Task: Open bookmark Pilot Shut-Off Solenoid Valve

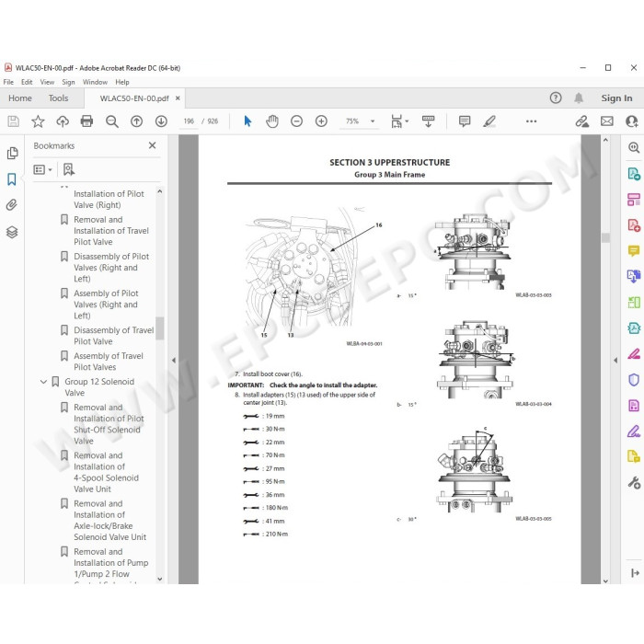Action: click(109, 424)
